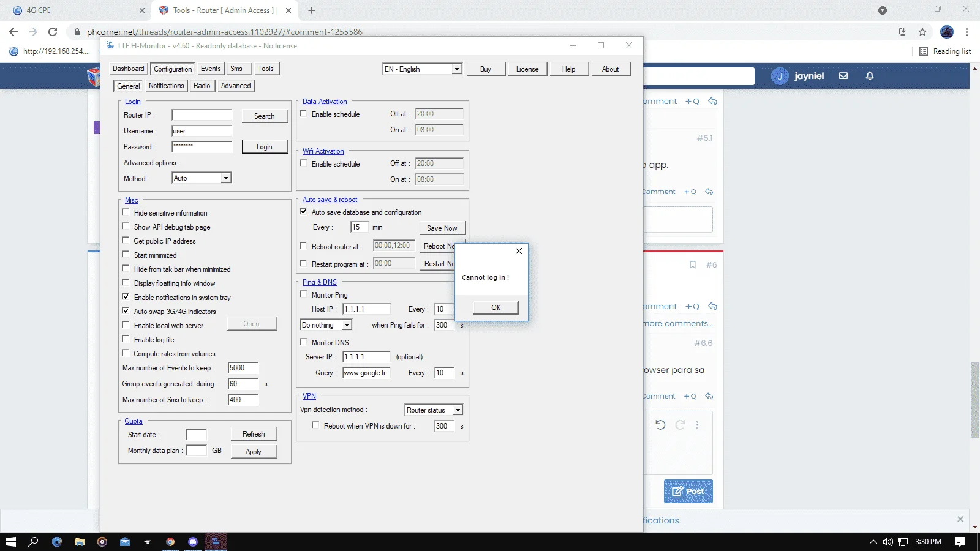Screen dimensions: 980x551
Task: Enable Monitor DNS checkbox
Action: (303, 342)
